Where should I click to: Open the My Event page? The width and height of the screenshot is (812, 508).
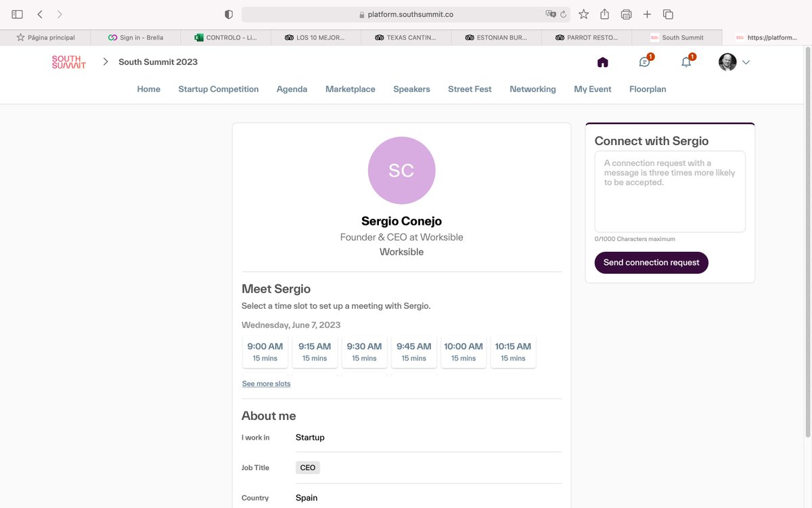point(593,89)
